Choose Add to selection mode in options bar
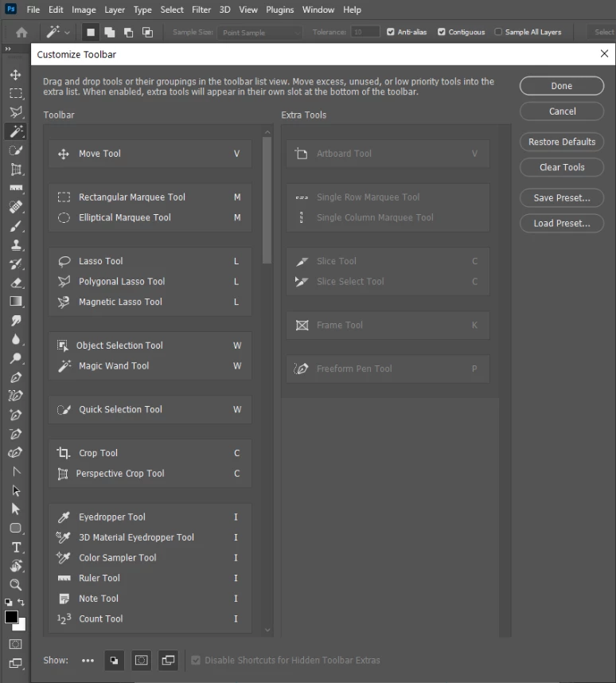The height and width of the screenshot is (683, 616). [109, 32]
